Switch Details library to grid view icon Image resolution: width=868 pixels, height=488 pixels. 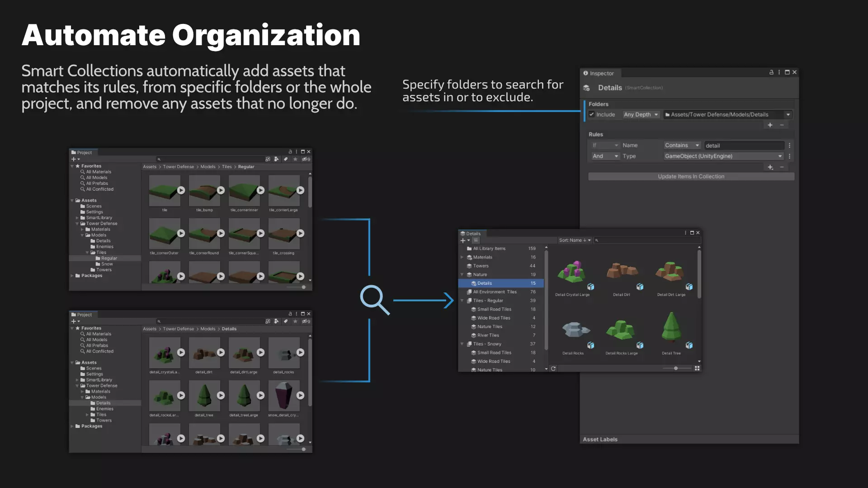pos(697,368)
